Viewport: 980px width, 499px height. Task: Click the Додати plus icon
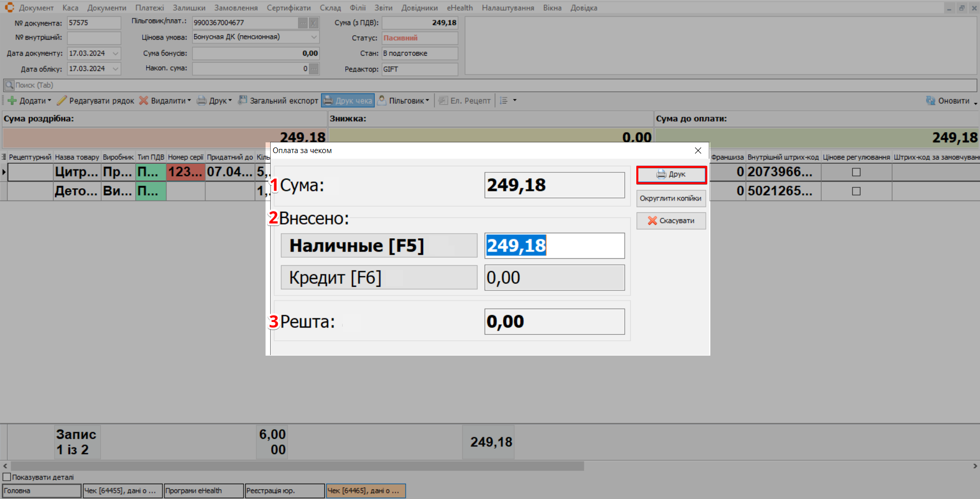tap(12, 101)
